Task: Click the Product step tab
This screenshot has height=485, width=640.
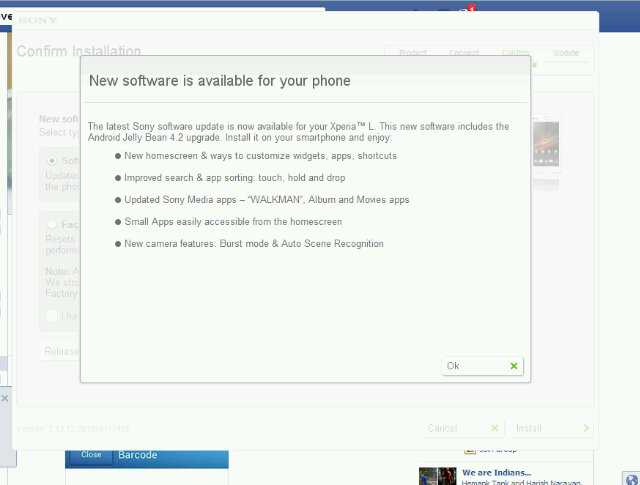Action: (412, 53)
